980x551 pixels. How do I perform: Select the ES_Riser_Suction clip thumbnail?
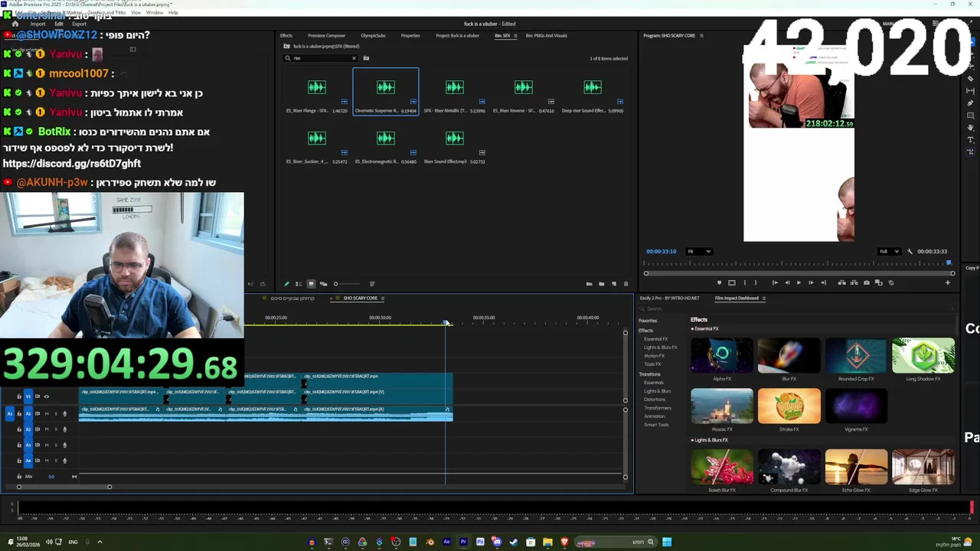click(x=316, y=139)
